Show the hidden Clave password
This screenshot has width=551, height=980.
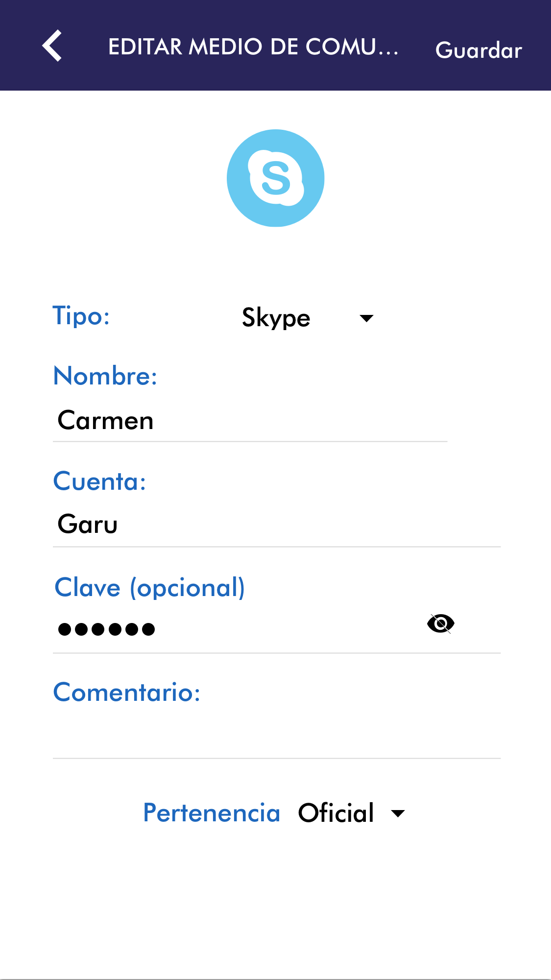[441, 624]
